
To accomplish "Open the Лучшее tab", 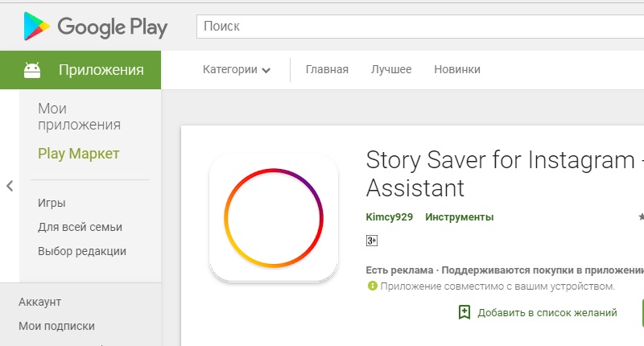I will (391, 70).
